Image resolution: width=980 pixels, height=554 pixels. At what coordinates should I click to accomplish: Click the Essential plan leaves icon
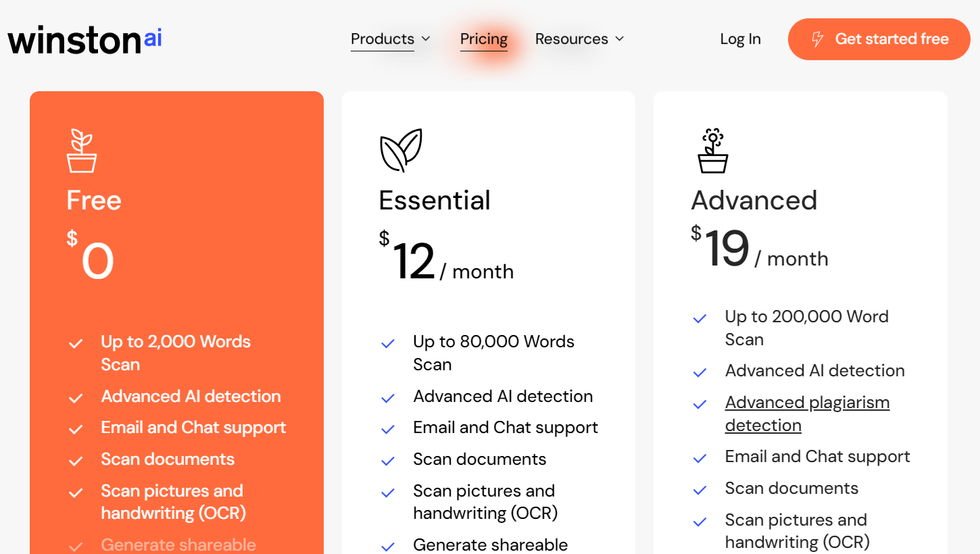click(x=401, y=150)
